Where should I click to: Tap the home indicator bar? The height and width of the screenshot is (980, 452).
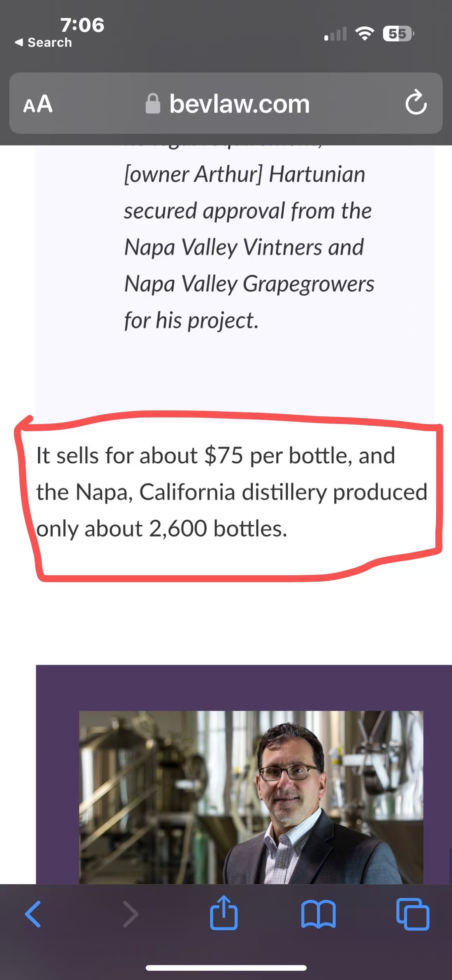tap(226, 968)
